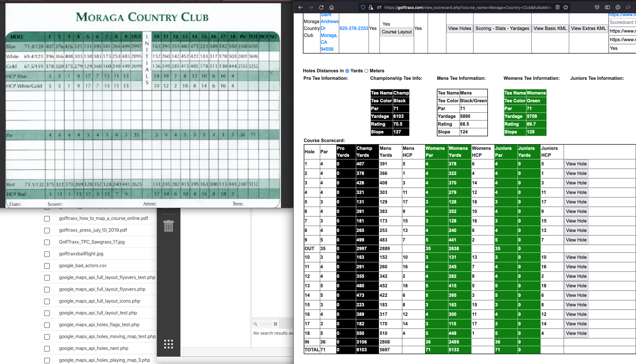
Task: Reload the golftraxx scorecard page
Action: (x=321, y=7)
